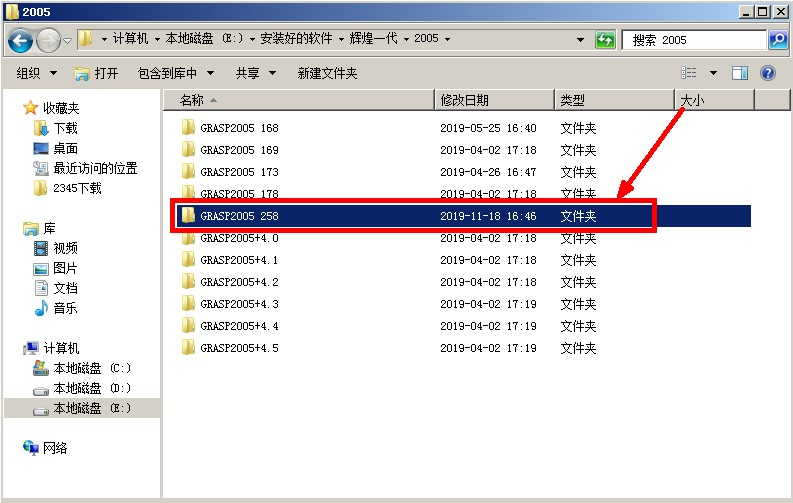
Task: Open the 共享 dropdown menu
Action: (253, 73)
